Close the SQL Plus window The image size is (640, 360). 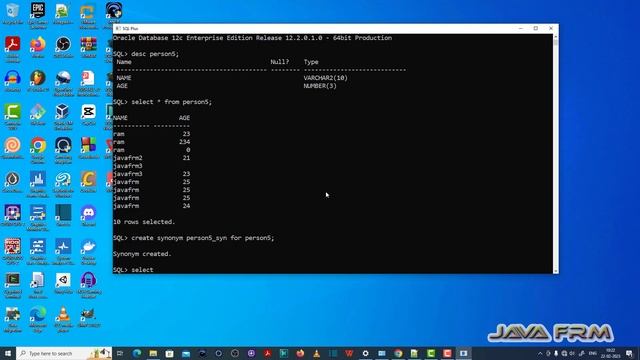tap(551, 29)
